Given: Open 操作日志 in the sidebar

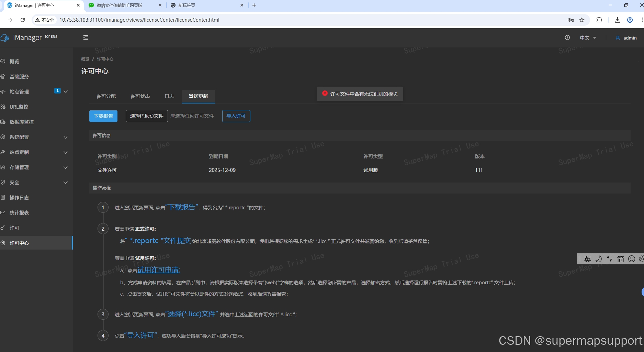Looking at the screenshot, I should pos(19,198).
